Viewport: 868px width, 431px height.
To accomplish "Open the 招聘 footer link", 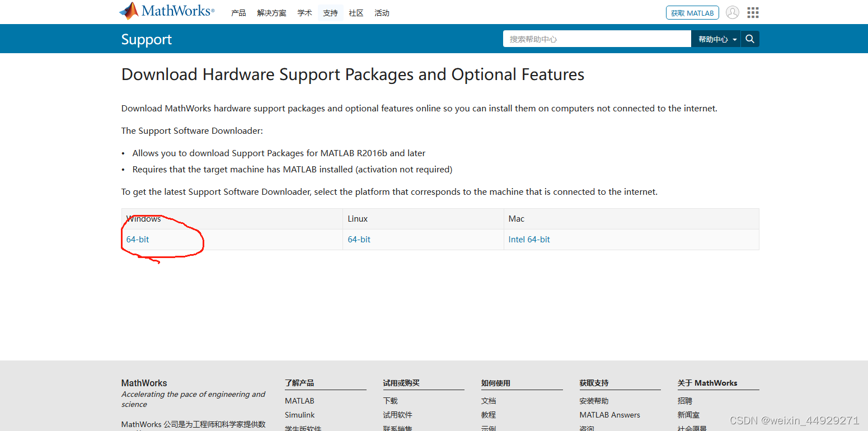I will pyautogui.click(x=685, y=401).
